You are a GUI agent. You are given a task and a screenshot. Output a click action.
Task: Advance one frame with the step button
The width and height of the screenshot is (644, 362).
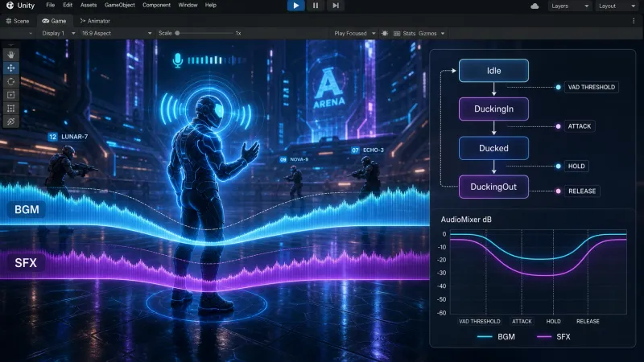point(336,6)
